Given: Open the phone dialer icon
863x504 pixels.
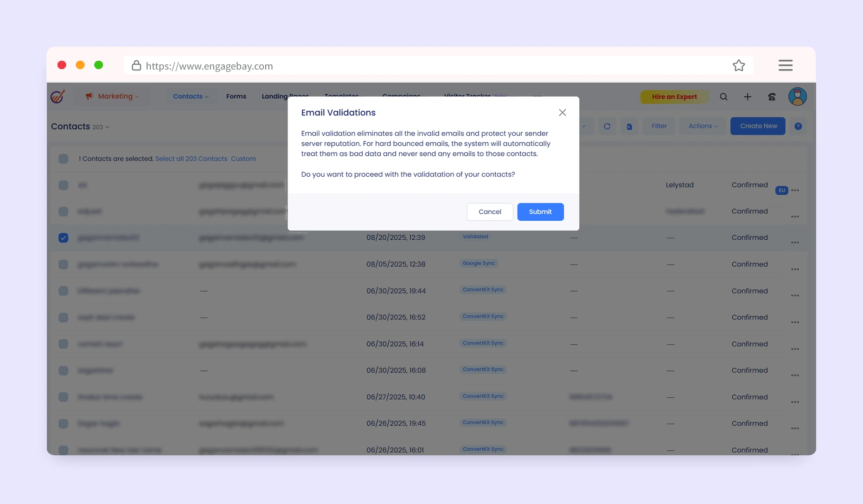Looking at the screenshot, I should point(772,97).
